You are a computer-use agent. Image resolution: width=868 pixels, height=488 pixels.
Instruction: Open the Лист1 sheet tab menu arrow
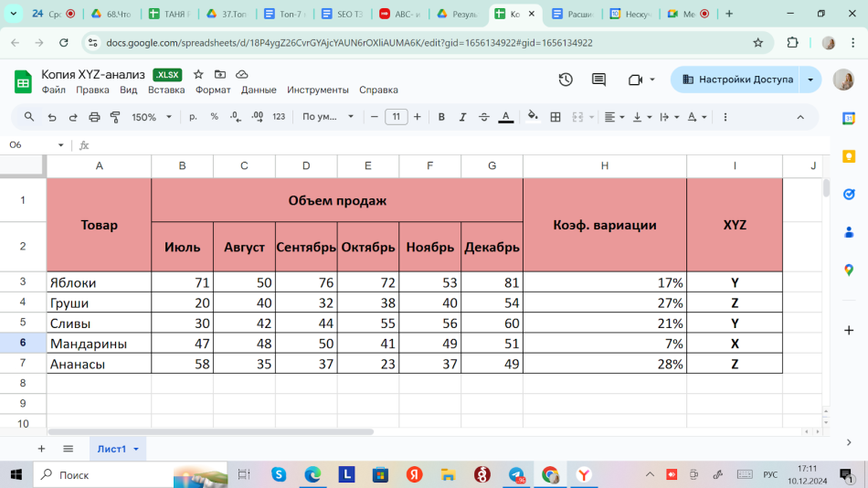tap(136, 449)
